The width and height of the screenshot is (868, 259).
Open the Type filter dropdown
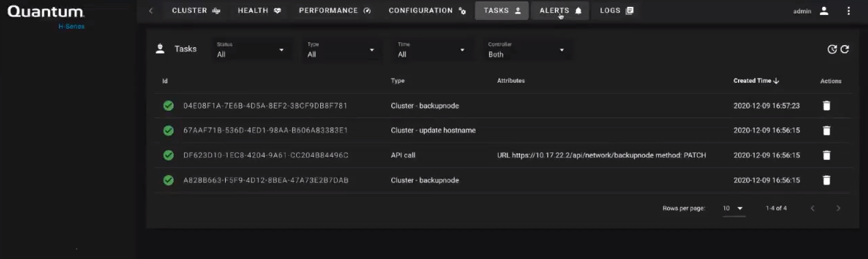click(x=341, y=50)
